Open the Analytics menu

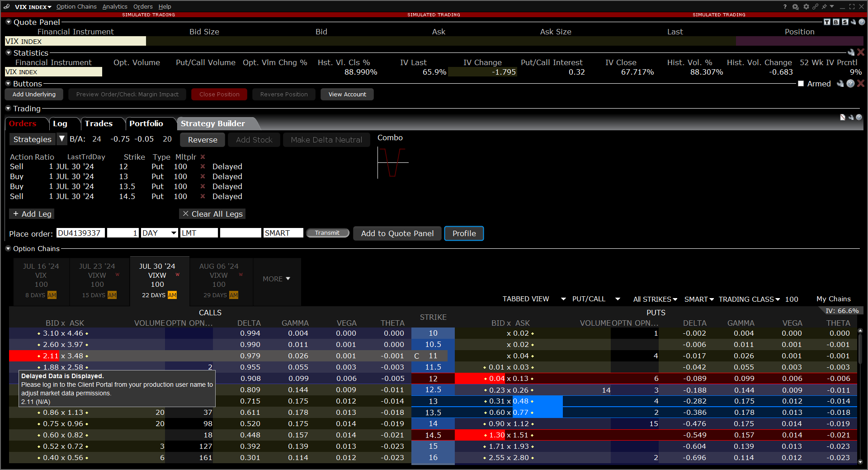(115, 7)
